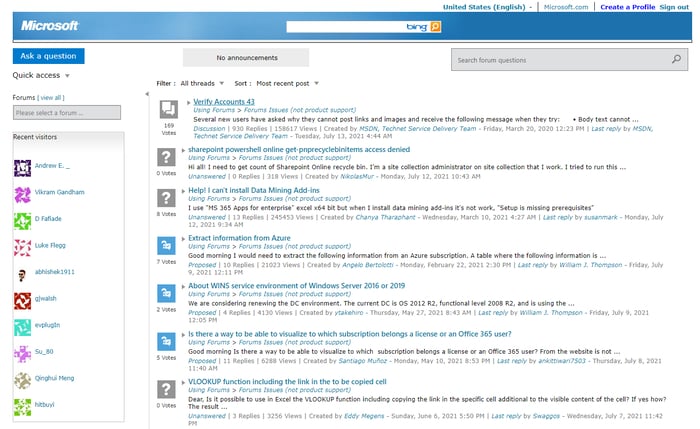Click question icon for sharepoint powershell thread
This screenshot has width=700, height=429.
coord(166,157)
